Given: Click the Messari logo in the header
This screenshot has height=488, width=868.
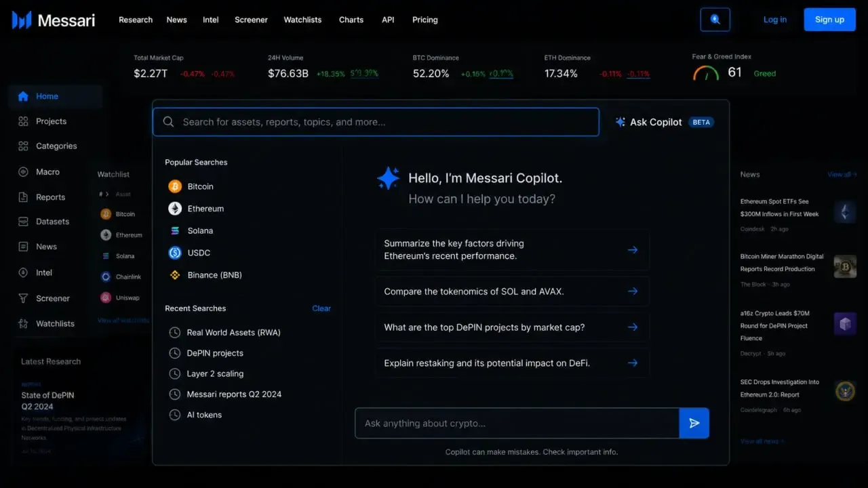Looking at the screenshot, I should pos(54,20).
